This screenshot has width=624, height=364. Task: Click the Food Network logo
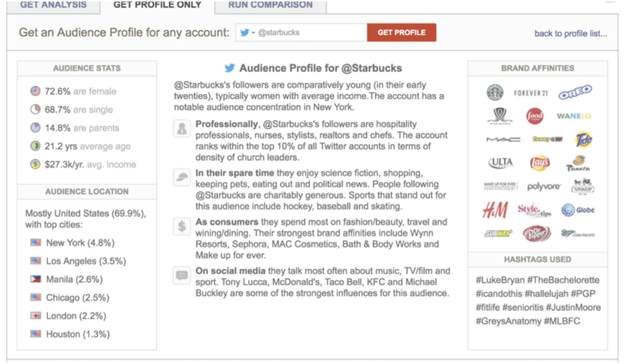[x=535, y=116]
